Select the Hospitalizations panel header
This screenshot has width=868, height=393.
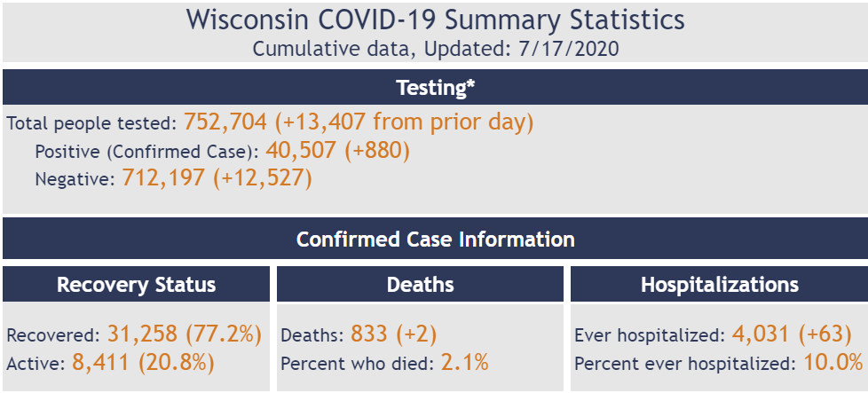[719, 285]
